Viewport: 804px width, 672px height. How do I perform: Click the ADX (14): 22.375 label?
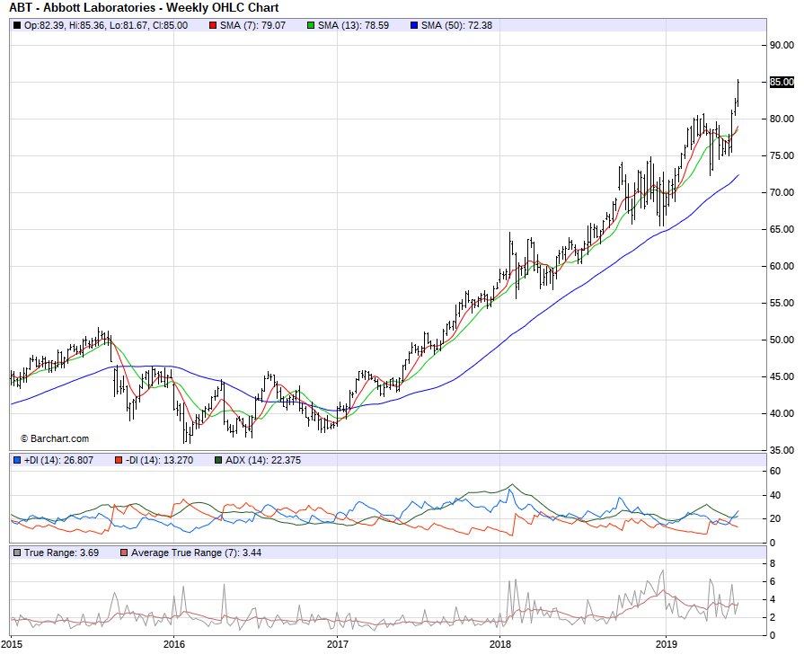click(263, 461)
